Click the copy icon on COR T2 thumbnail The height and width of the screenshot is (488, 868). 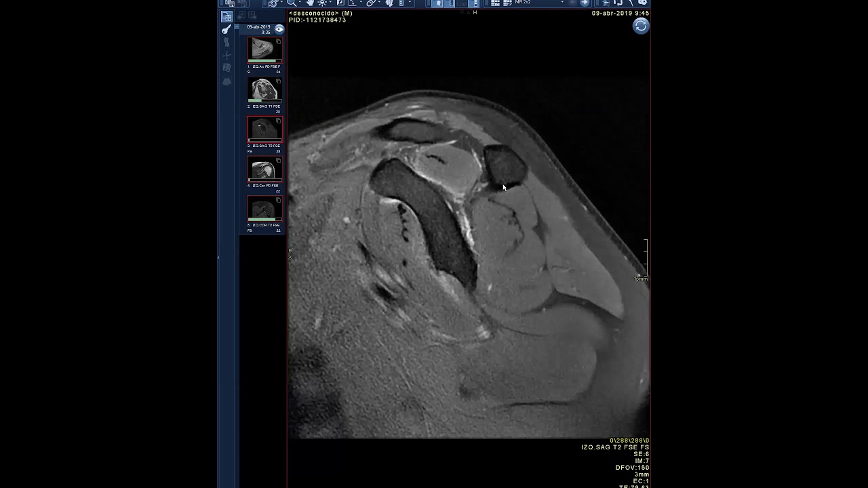[278, 200]
